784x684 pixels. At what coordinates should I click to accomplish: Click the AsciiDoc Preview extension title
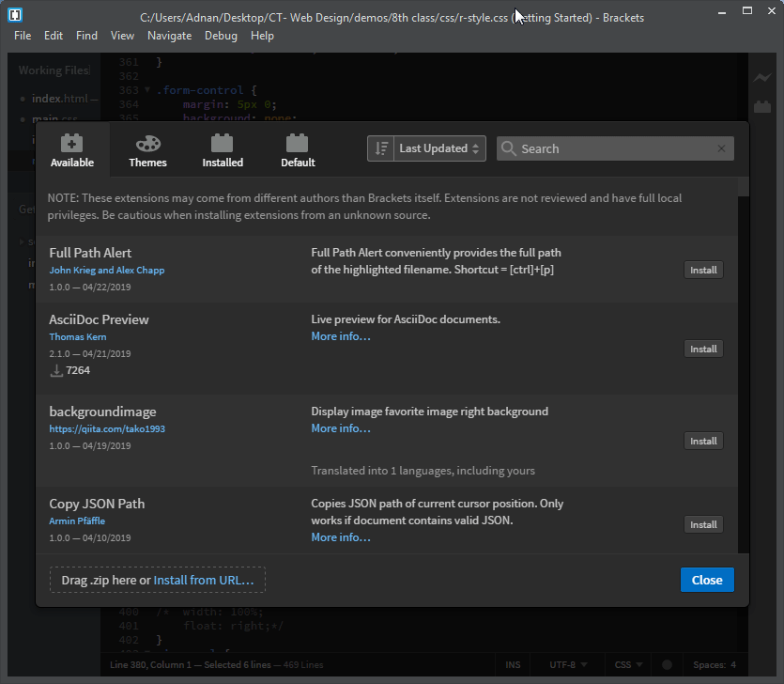tap(99, 319)
